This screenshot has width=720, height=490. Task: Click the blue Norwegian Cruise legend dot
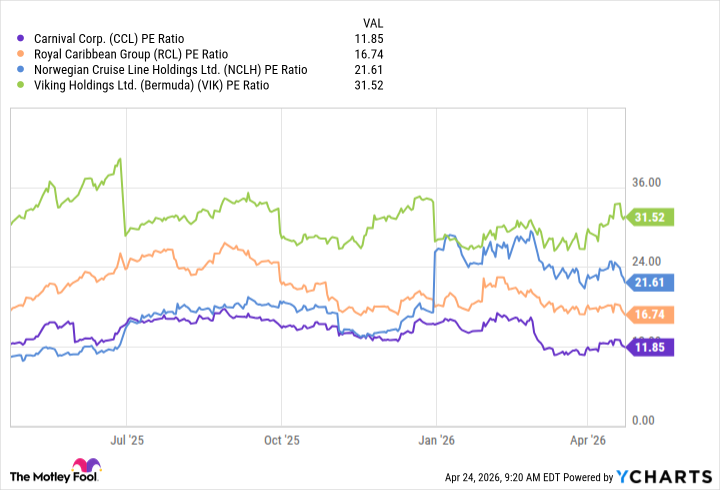(x=21, y=69)
